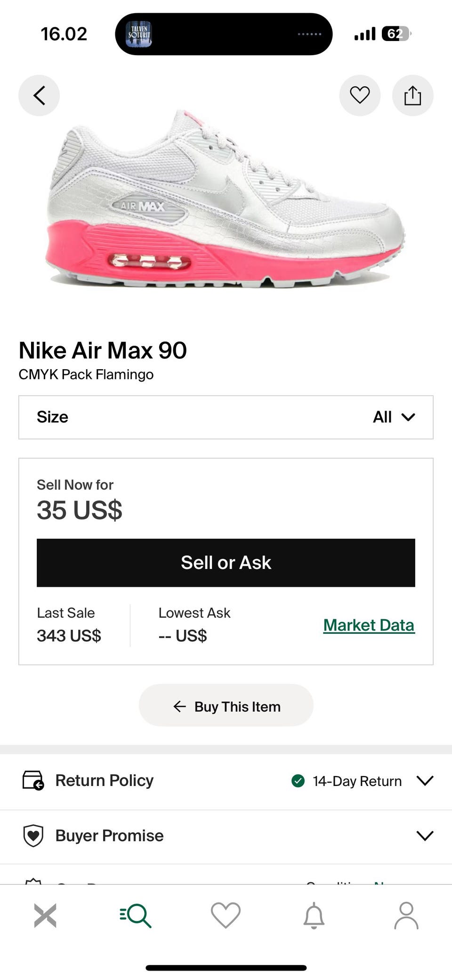Favorite this shoe with heart icon at top
Image resolution: width=452 pixels, height=980 pixels.
point(360,96)
